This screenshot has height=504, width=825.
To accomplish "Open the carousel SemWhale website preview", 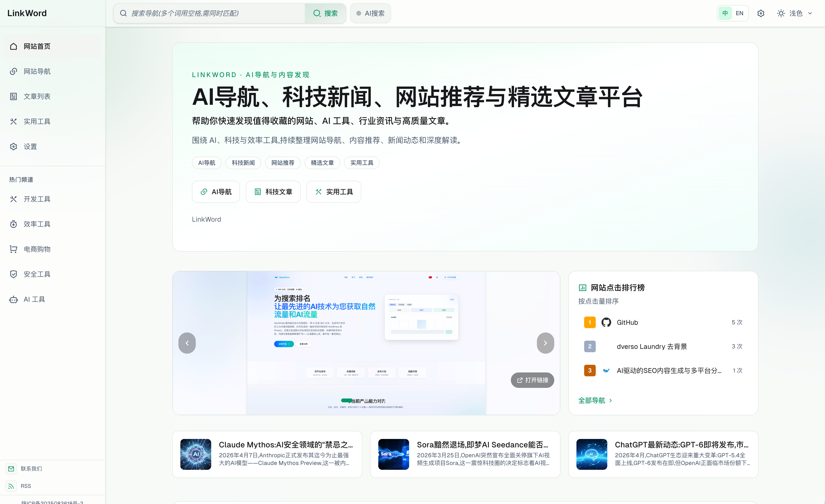I will pyautogui.click(x=366, y=343).
